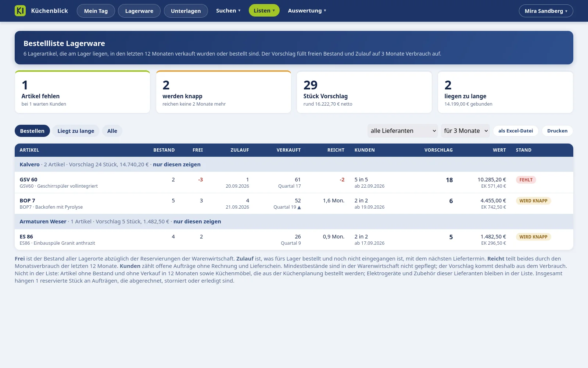Select the Bestellen filter tab
Screen dimensions: 588x368
pos(32,131)
